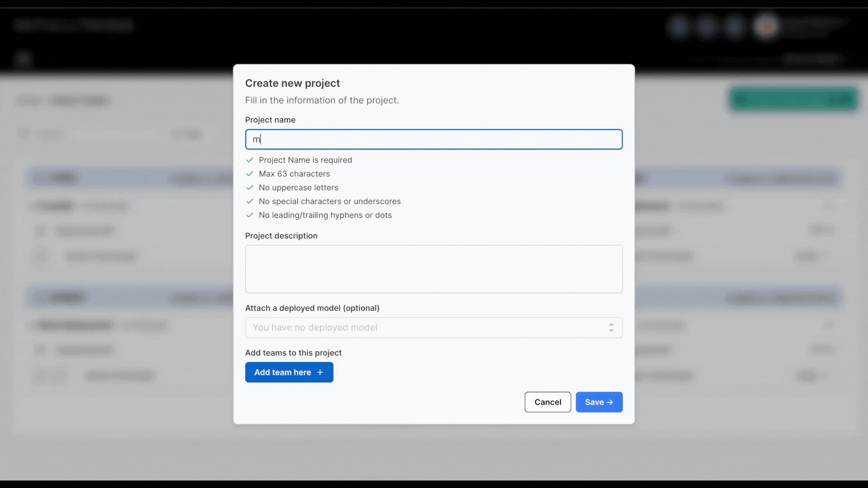Click checkmark next to Max 63 characters
868x488 pixels.
coord(250,174)
